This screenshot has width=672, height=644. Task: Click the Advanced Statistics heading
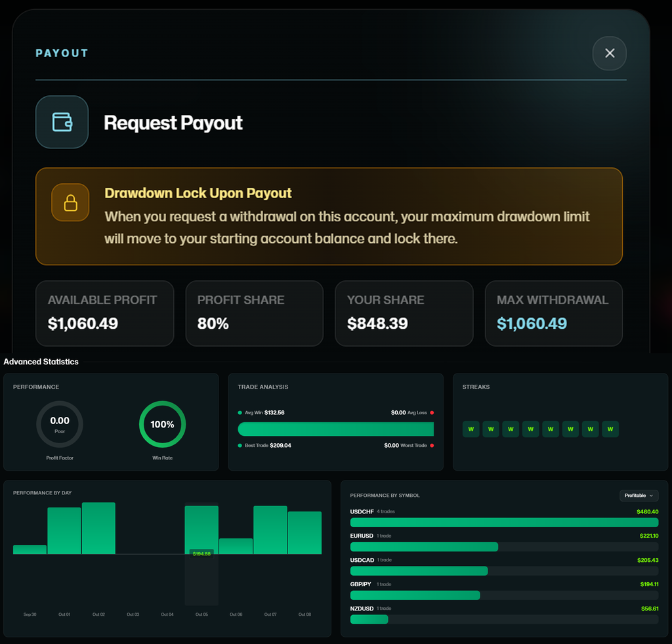41,362
